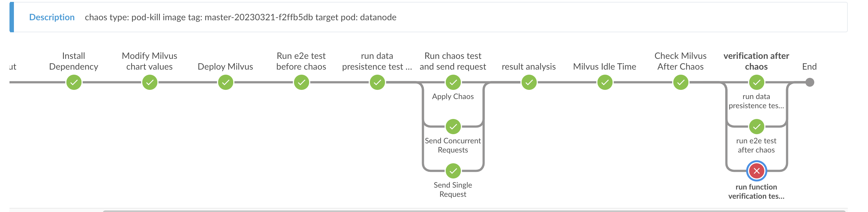The height and width of the screenshot is (212, 868).
Task: Open the Check Milvus After Chaos node
Action: 680,82
